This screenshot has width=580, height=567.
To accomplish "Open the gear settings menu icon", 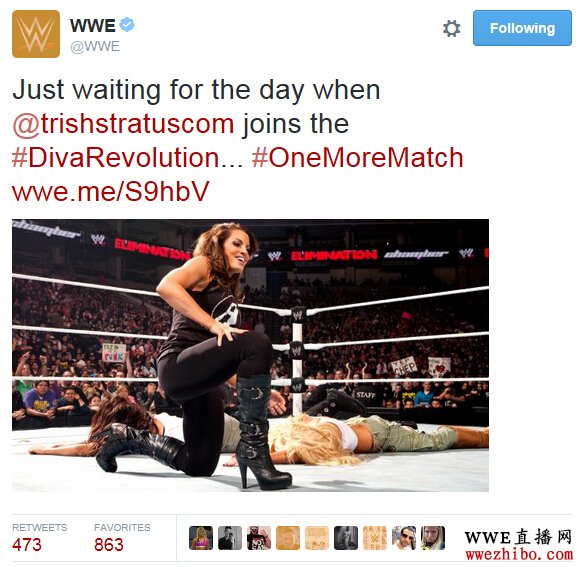I will click(x=452, y=28).
